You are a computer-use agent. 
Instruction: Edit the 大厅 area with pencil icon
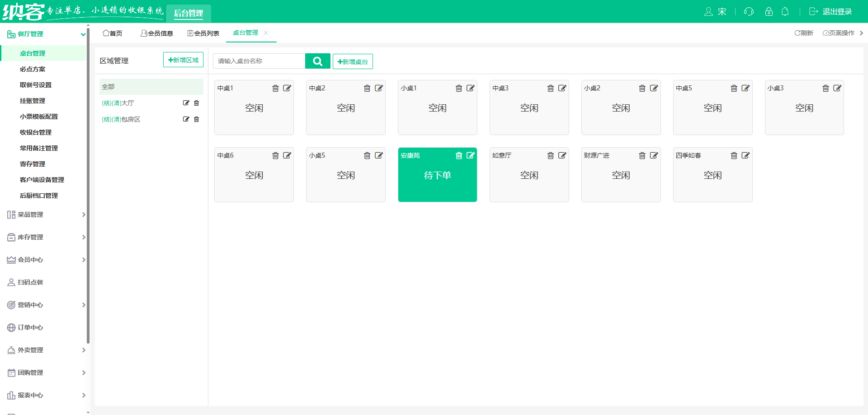tap(186, 103)
